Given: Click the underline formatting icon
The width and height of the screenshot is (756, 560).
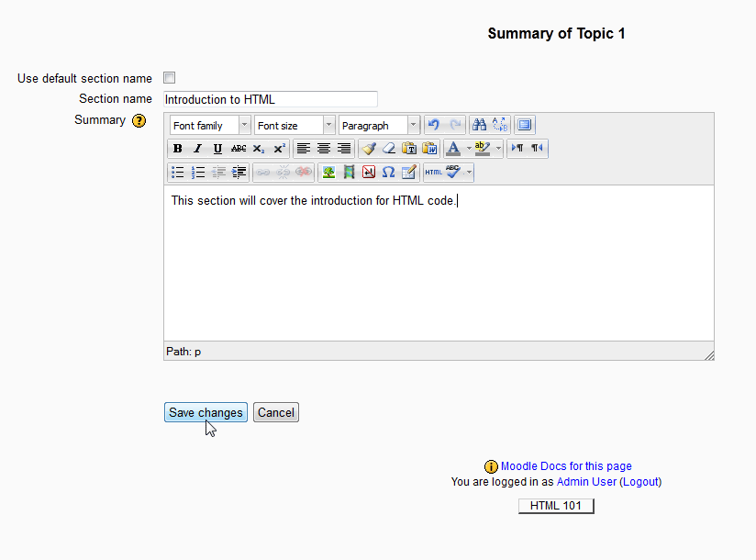Looking at the screenshot, I should coord(217,149).
